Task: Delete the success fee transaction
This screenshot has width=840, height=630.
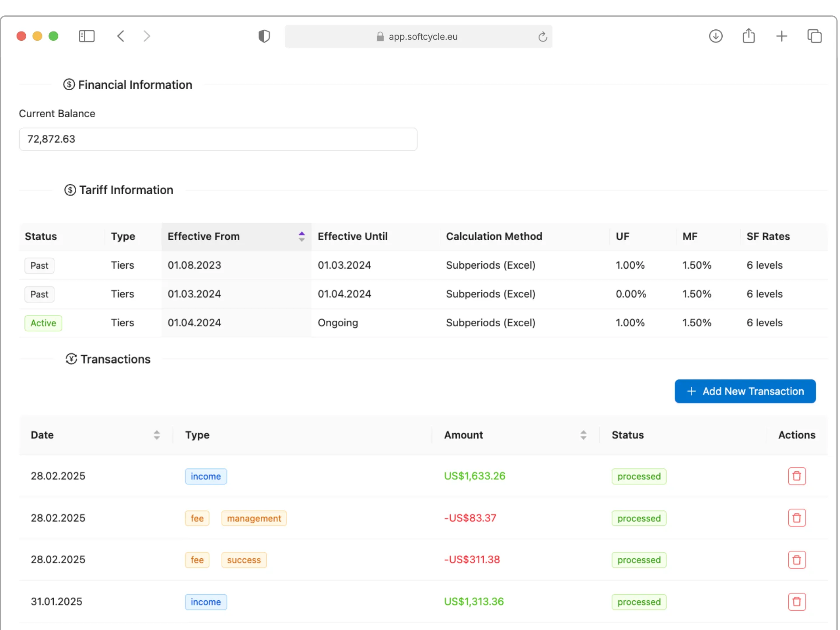Action: 796,560
